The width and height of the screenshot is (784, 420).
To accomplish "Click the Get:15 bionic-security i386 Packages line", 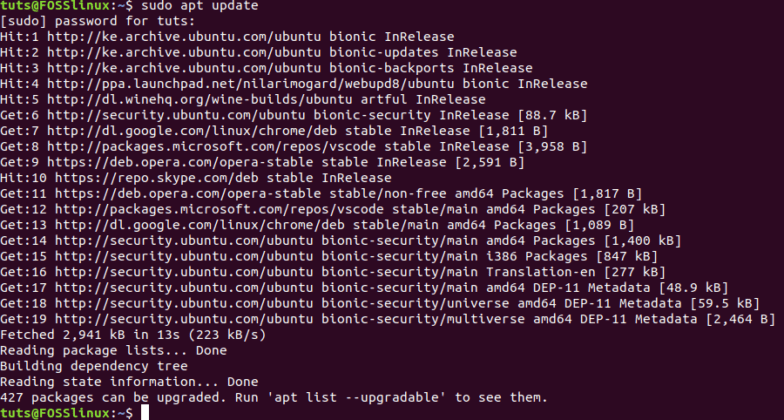I will coord(328,256).
